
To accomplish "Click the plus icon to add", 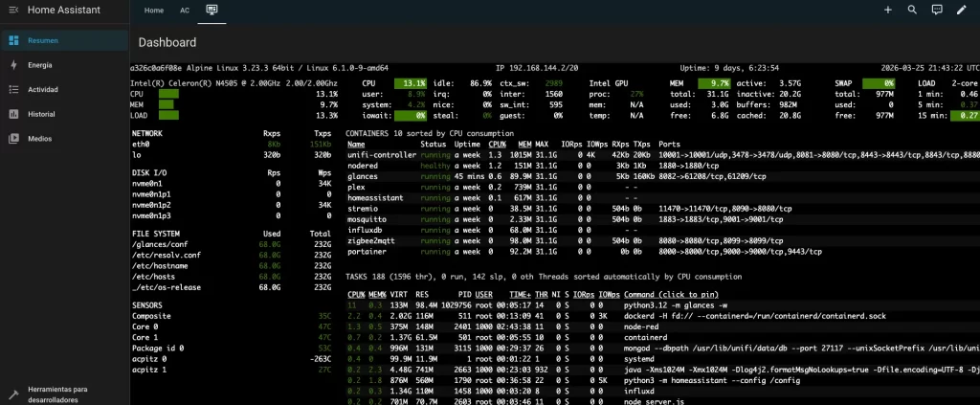I will pos(887,10).
